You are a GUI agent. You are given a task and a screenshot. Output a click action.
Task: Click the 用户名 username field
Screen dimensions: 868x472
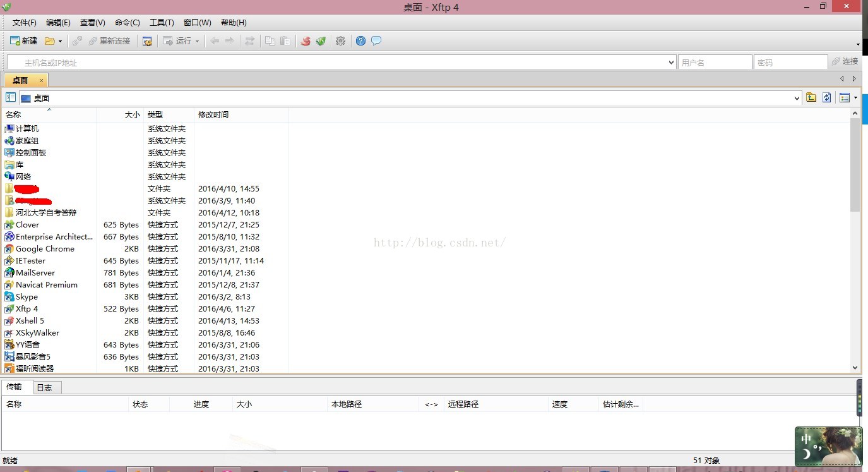click(x=715, y=63)
